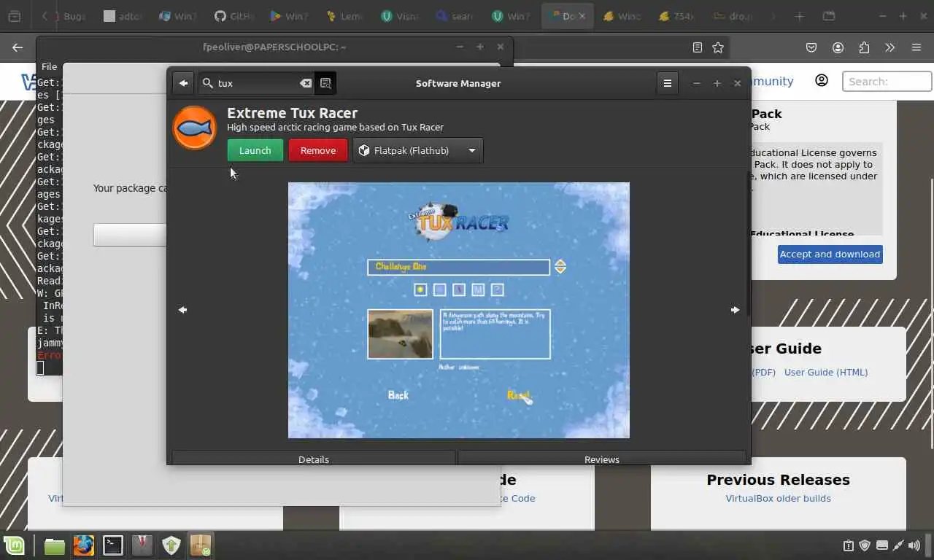Image resolution: width=934 pixels, height=560 pixels.
Task: Open the Firefox application menu
Action: (916, 47)
